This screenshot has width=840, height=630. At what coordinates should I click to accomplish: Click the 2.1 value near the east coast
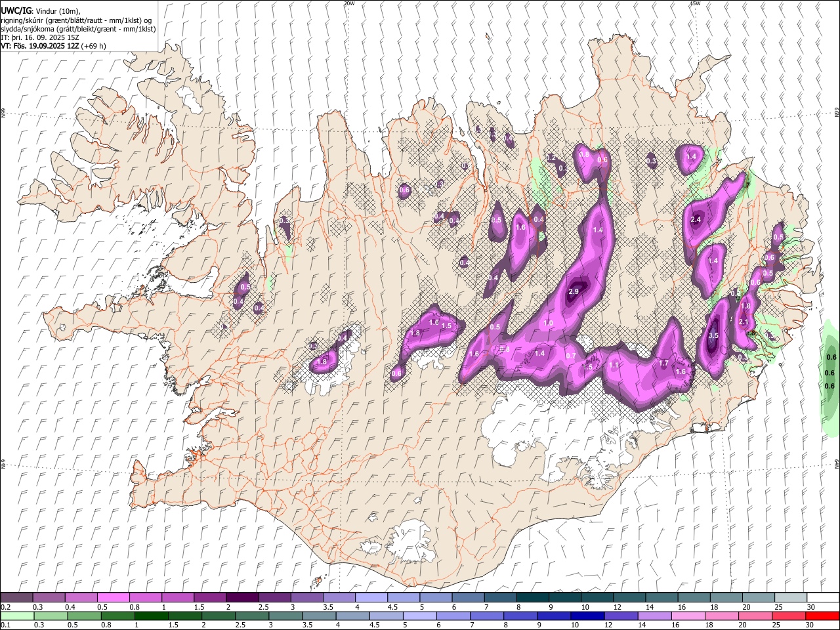[x=744, y=322]
